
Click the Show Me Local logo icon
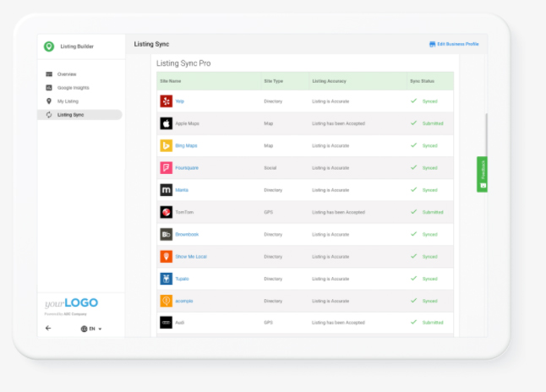click(x=167, y=257)
